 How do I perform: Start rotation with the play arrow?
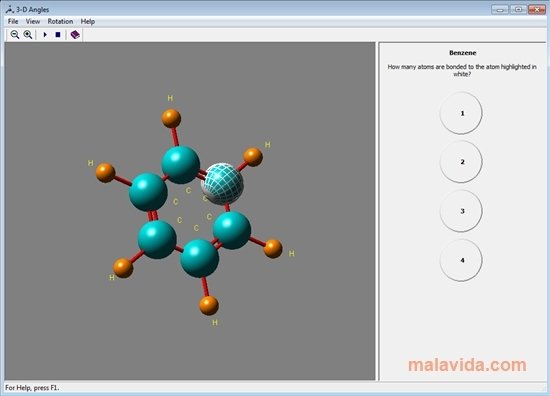pos(45,34)
